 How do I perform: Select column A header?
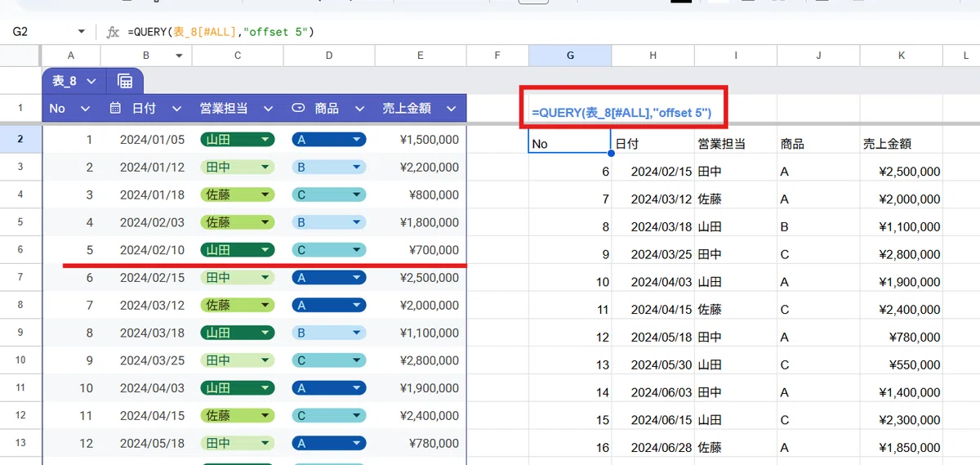pos(71,56)
